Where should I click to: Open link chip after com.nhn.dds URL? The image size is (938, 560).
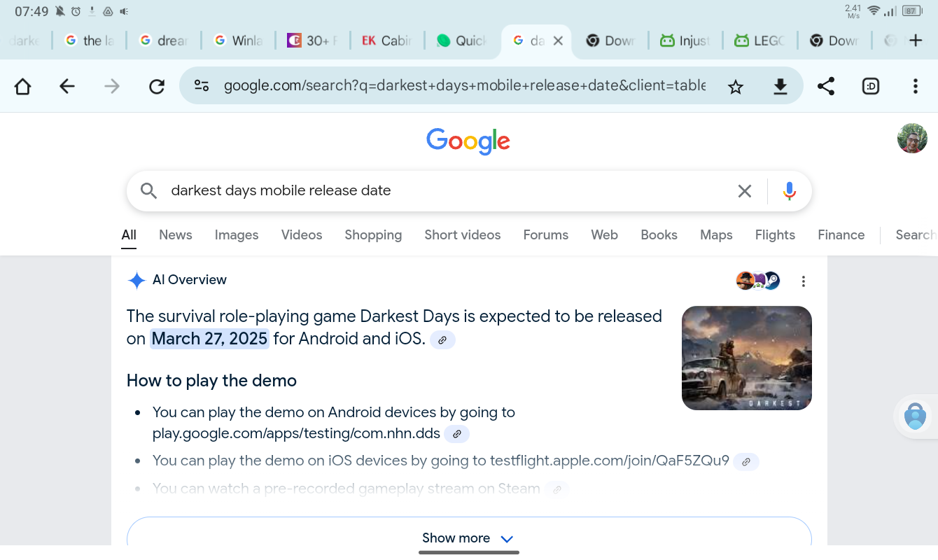457,434
